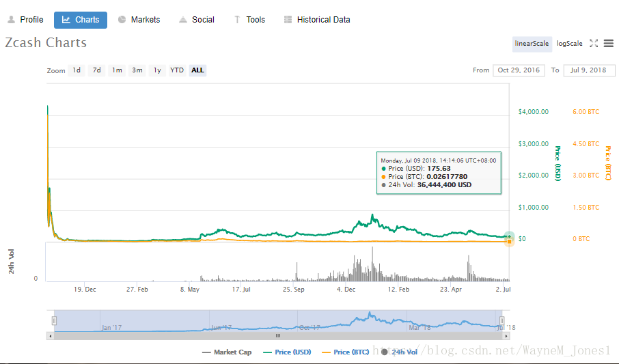
Task: Go to the Tools tab
Action: [x=249, y=20]
